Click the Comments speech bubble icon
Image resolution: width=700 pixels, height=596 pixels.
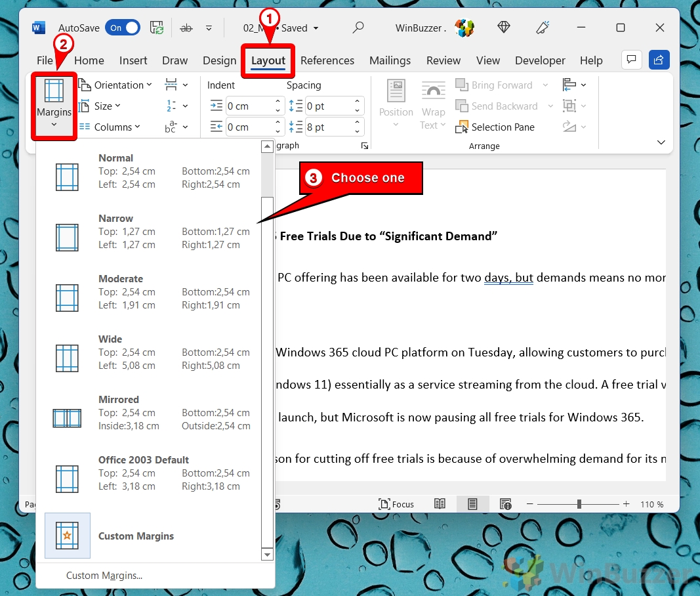pyautogui.click(x=631, y=60)
